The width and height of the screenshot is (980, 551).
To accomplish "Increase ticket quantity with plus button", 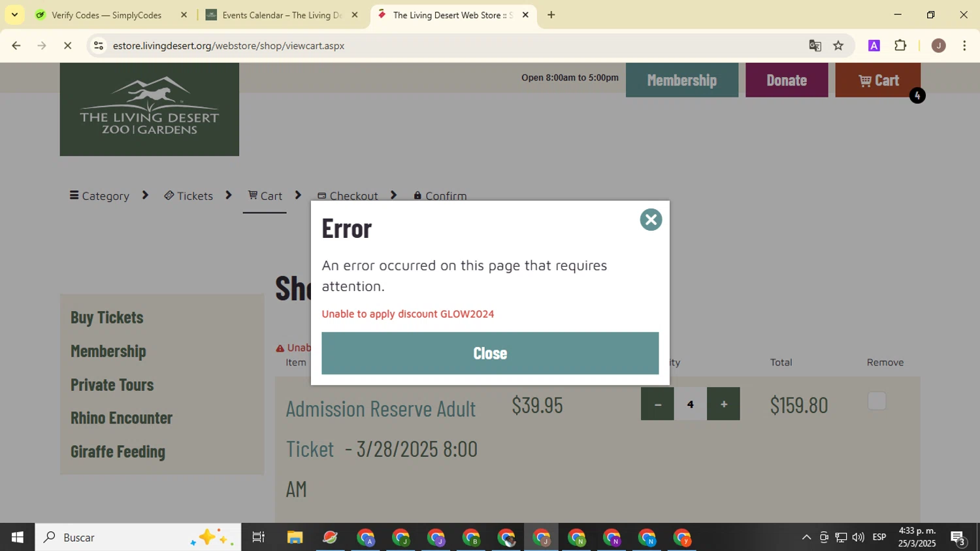I will 723,404.
